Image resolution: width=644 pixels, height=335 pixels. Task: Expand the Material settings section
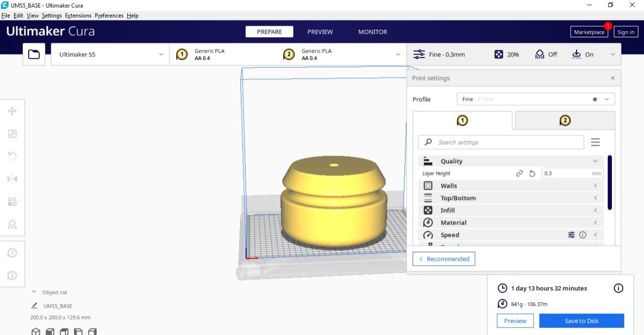(x=511, y=223)
